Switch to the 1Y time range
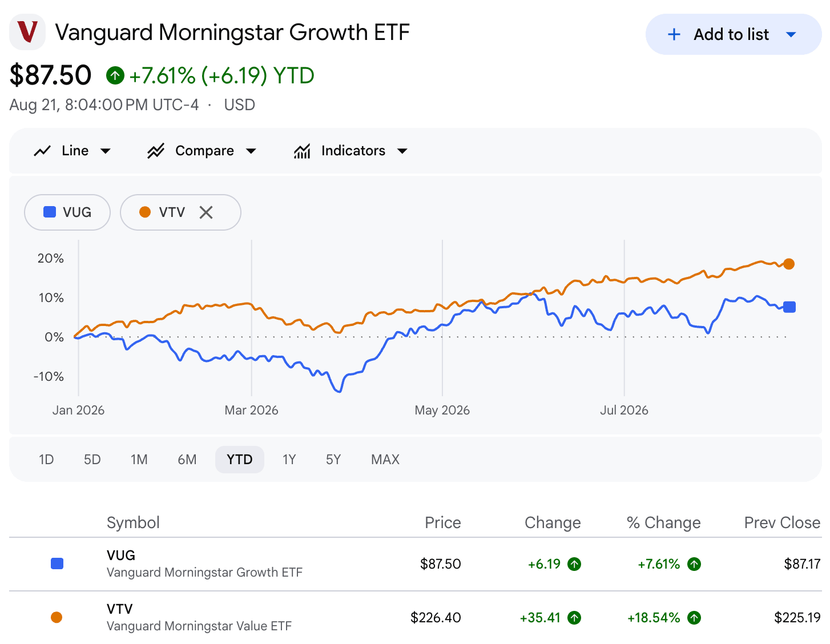Image resolution: width=830 pixels, height=644 pixels. (289, 460)
